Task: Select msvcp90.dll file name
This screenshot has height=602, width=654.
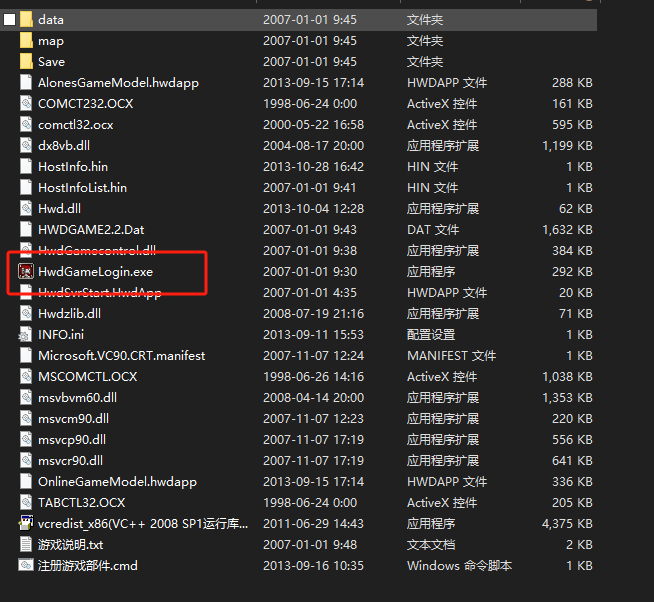Action: pos(72,440)
